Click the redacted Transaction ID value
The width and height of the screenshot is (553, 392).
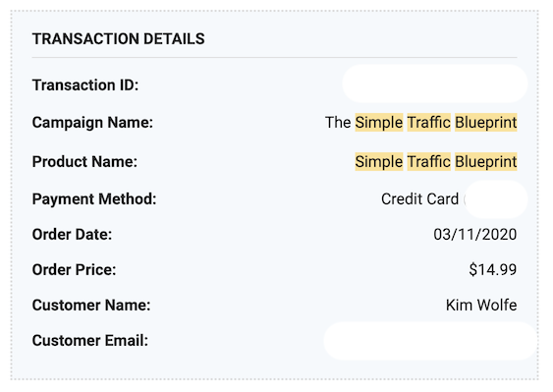(434, 84)
